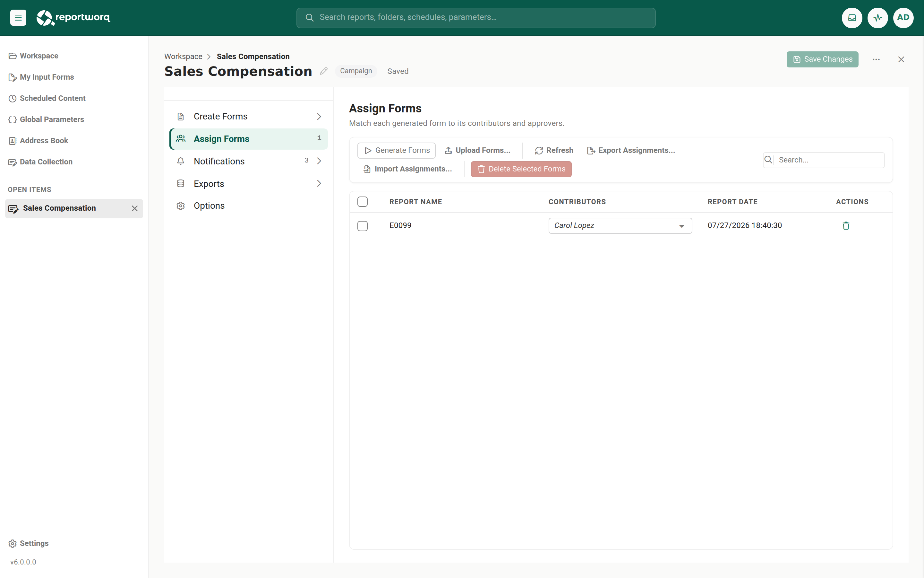Open Global Parameters in sidebar
Screen dimensions: 924x578
(x=46, y=120)
